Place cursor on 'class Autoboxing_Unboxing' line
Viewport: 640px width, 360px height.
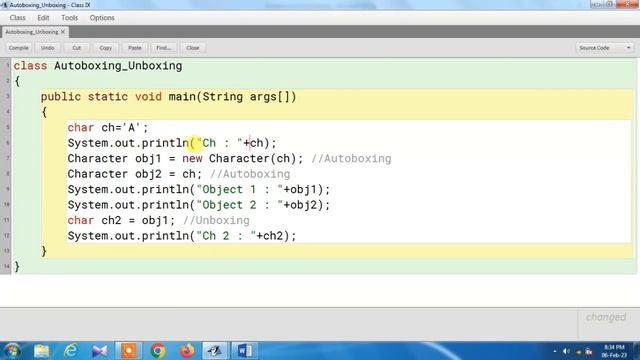[x=98, y=66]
